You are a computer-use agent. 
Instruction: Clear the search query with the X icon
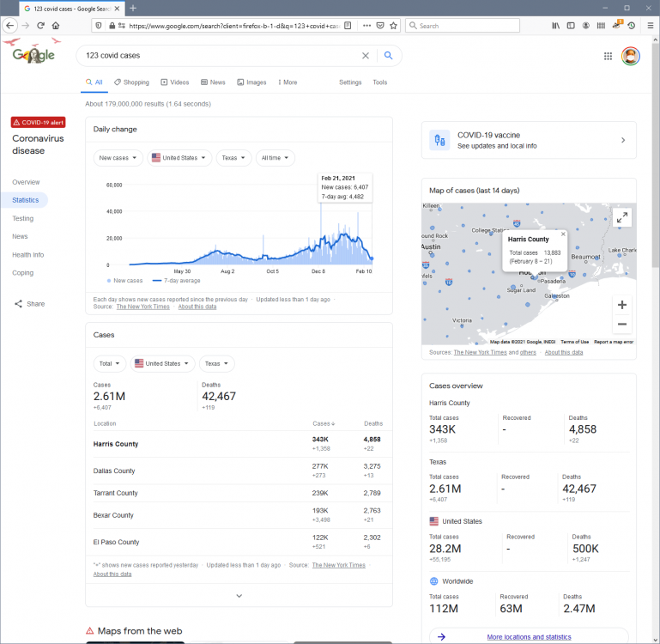pos(365,56)
